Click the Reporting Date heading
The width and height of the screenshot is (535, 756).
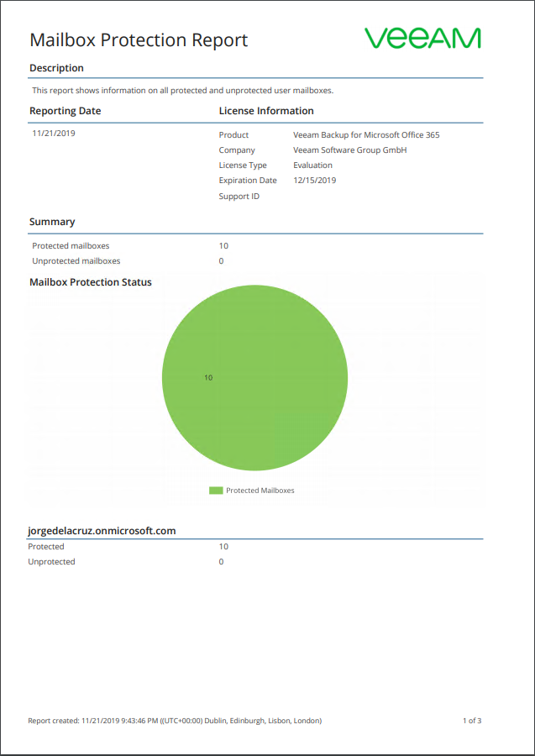(x=65, y=111)
